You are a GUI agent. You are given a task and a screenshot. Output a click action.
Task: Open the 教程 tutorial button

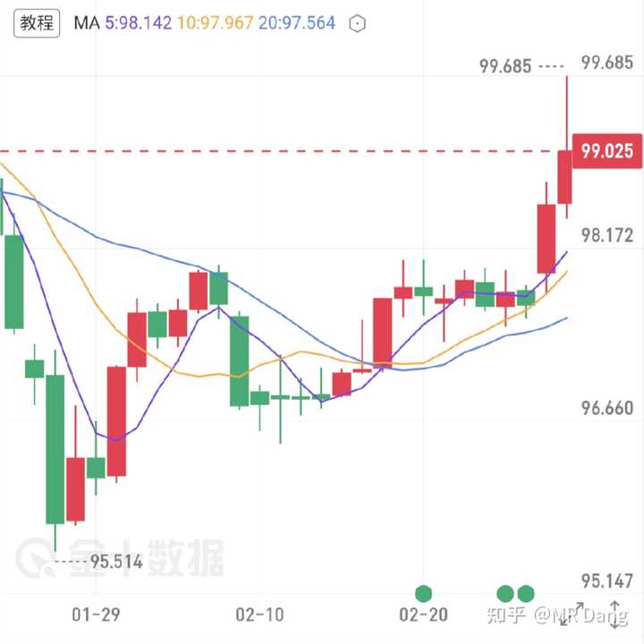[38, 23]
